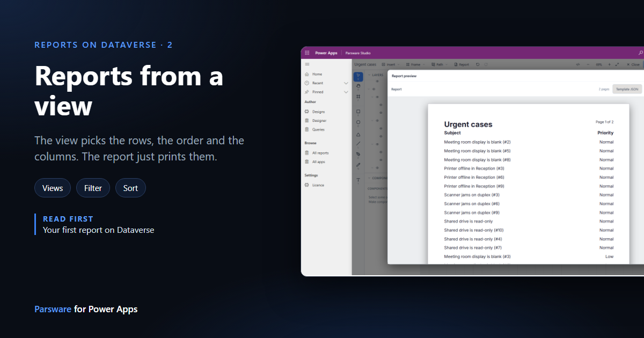
Task: Click the expand to fullscreen arrows icon
Action: coord(617,64)
